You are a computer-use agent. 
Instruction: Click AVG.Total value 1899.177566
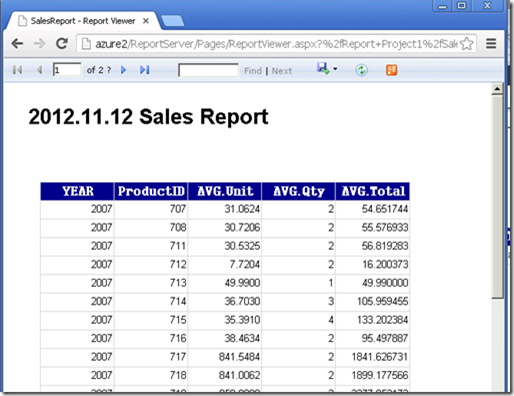point(380,376)
